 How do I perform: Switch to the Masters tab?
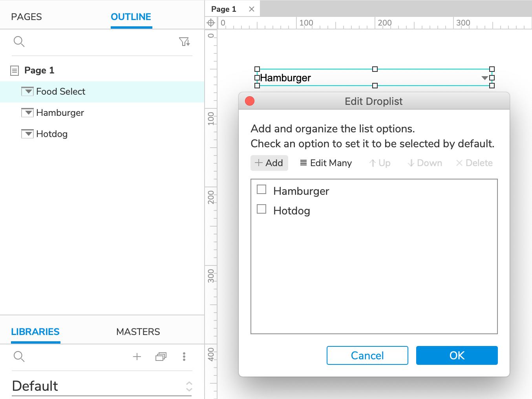click(x=138, y=332)
